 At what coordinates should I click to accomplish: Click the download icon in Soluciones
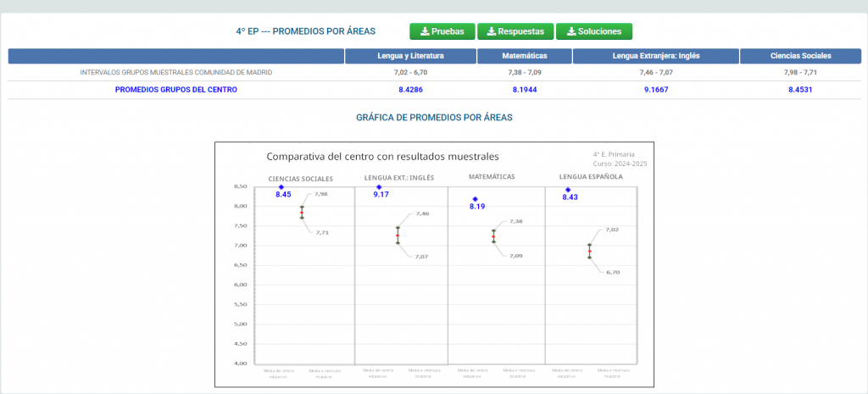571,31
